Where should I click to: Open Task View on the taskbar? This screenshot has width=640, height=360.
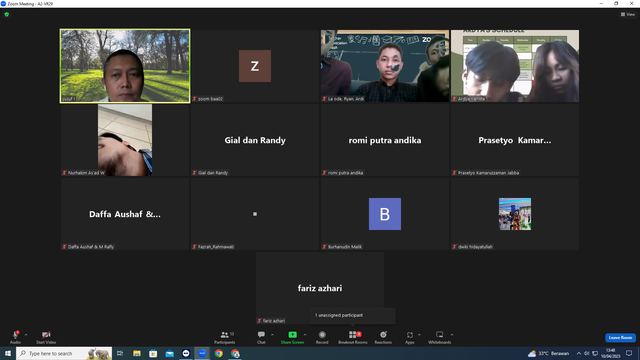pyautogui.click(x=120, y=353)
